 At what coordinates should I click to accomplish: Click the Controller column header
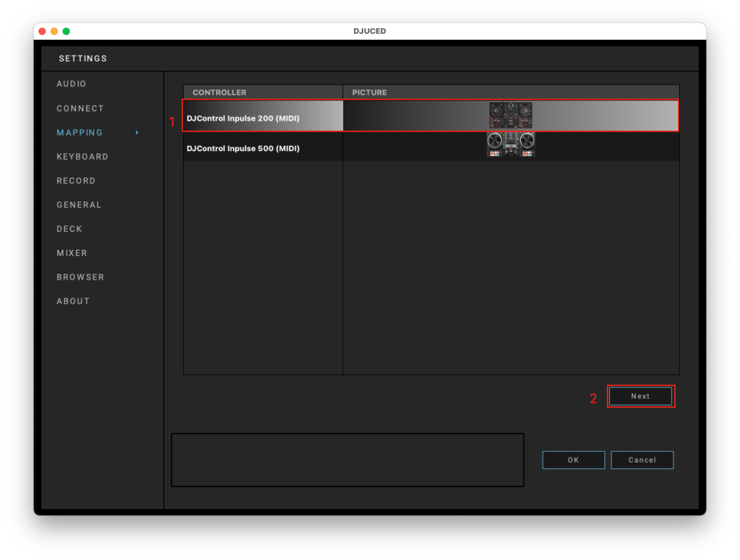click(220, 92)
